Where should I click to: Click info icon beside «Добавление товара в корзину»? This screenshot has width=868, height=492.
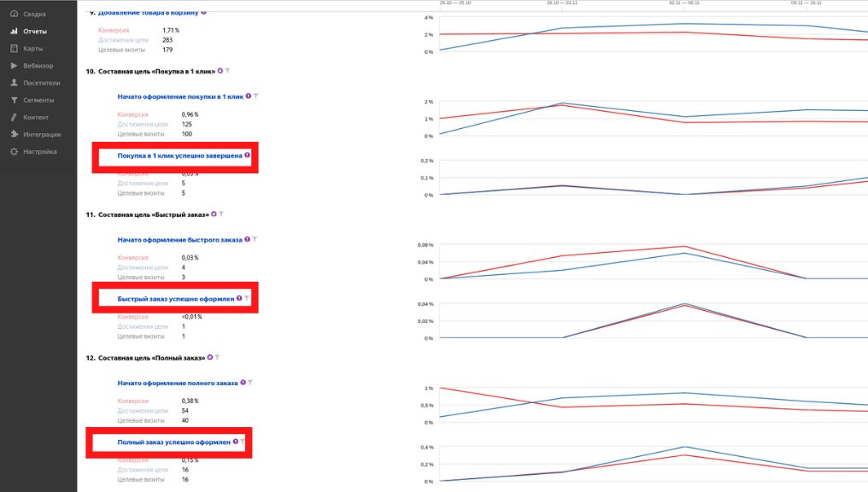[203, 13]
